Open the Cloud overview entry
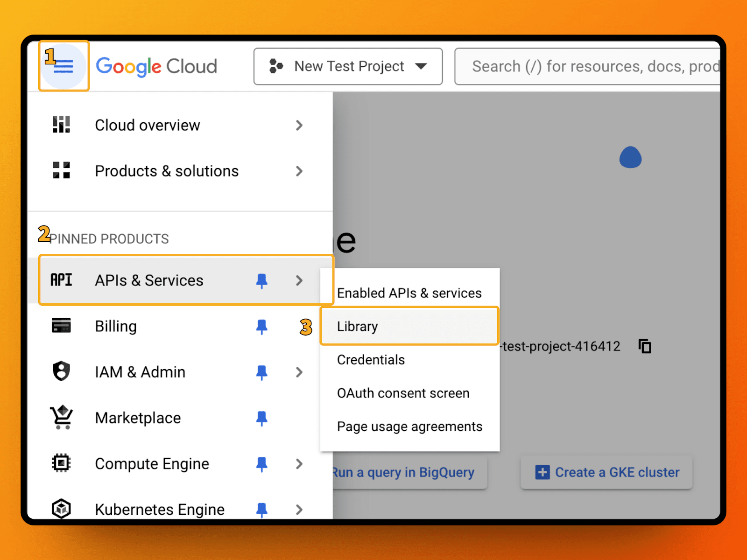Screen dimensions: 747x560 coord(180,125)
